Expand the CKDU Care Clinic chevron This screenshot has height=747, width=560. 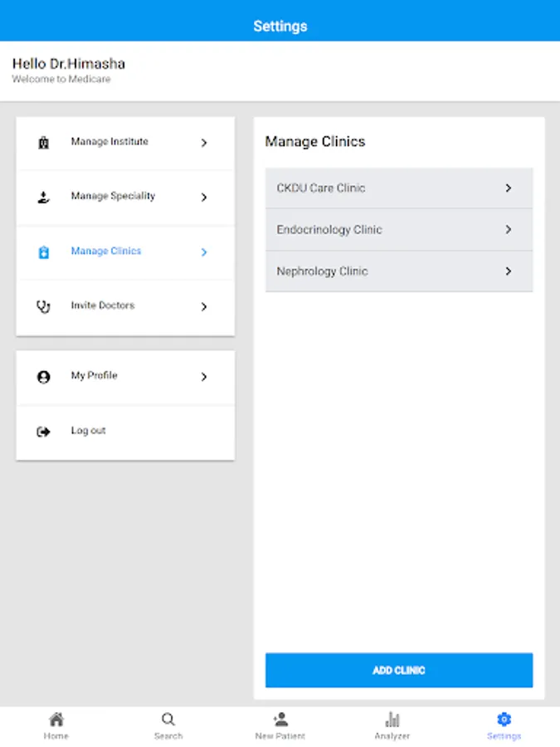tap(509, 188)
